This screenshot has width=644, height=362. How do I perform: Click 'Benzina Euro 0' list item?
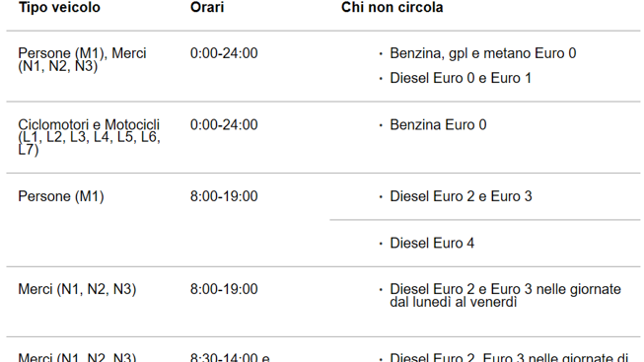(x=438, y=125)
